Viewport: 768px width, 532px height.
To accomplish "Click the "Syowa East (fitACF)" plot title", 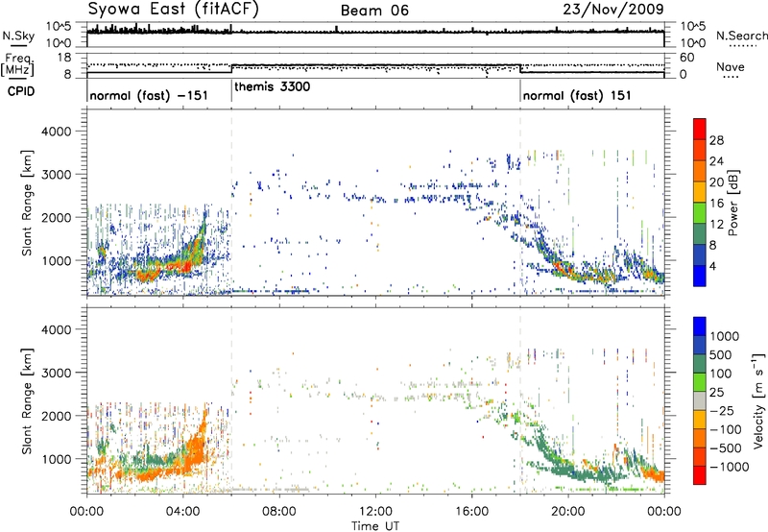I will click(174, 9).
